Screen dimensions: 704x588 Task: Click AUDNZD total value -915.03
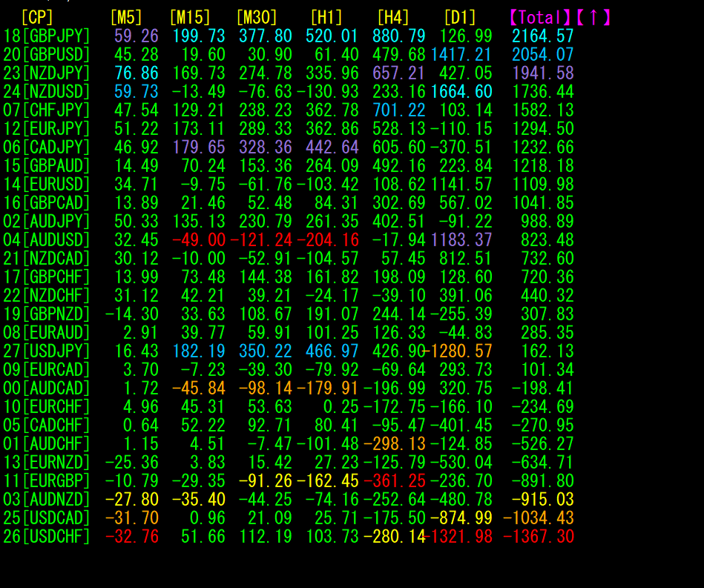[543, 499]
